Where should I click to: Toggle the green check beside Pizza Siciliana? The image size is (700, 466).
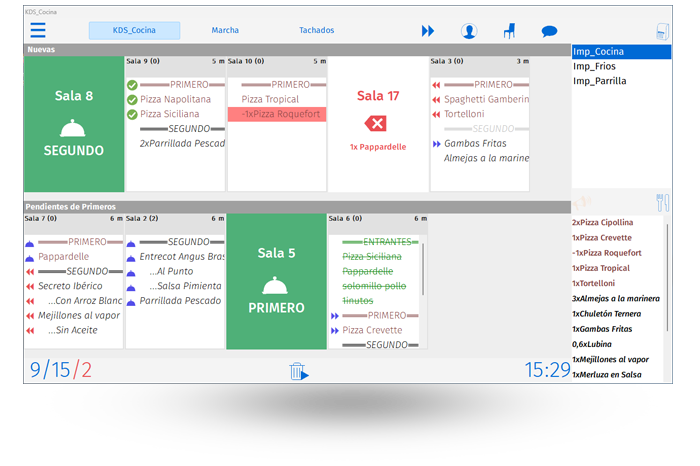132,115
